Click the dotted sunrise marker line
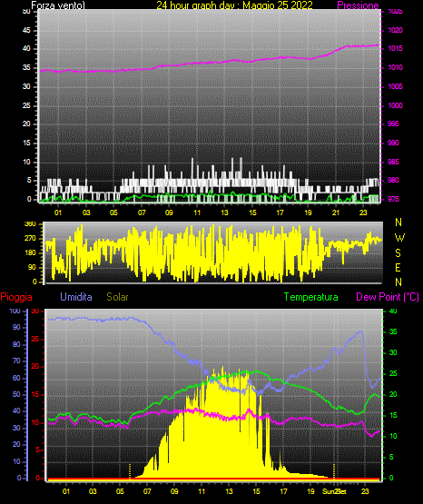 (130, 471)
